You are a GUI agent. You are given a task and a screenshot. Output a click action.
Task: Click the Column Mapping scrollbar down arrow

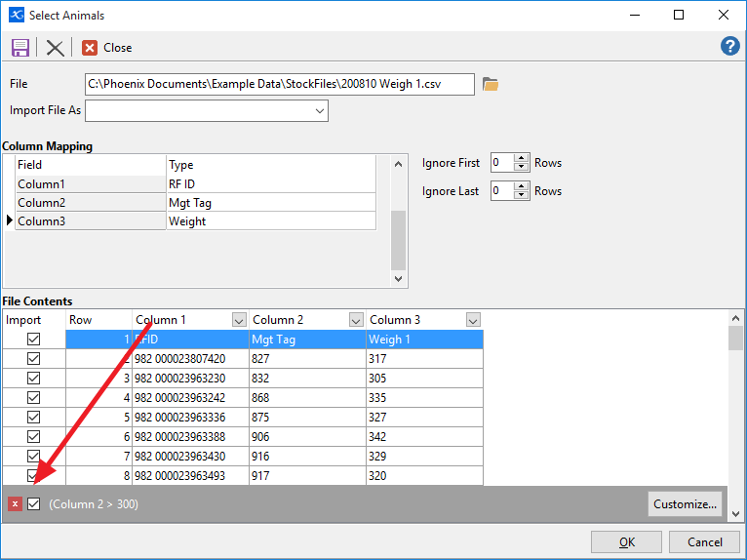coord(398,278)
